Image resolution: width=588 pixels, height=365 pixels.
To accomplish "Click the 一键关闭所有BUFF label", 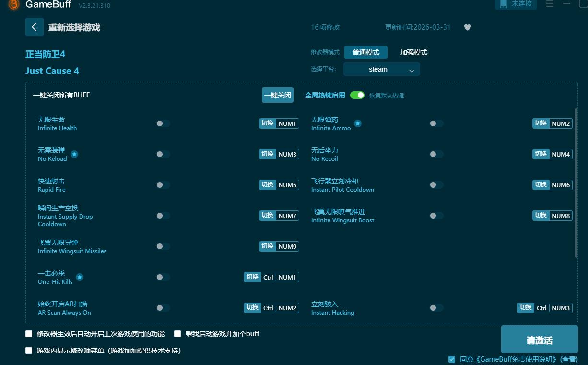I will pyautogui.click(x=61, y=95).
